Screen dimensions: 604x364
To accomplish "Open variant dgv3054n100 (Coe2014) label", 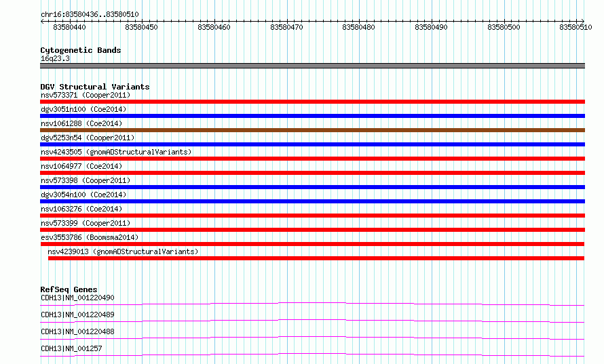I will [83, 195].
